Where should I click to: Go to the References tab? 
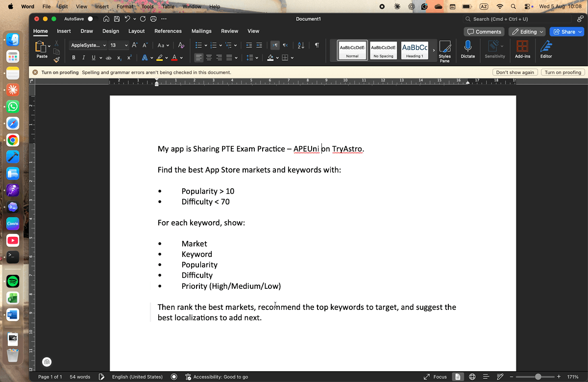[x=168, y=31]
